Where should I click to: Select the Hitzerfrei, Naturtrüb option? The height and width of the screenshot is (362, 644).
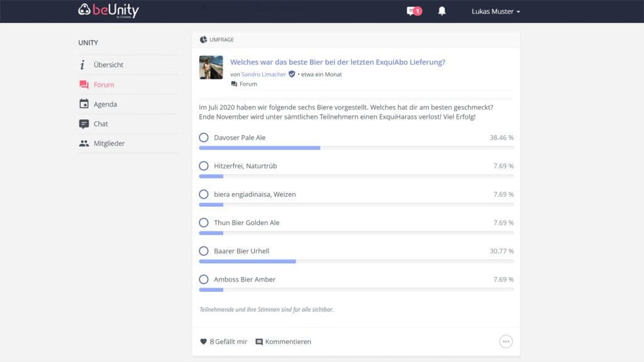click(204, 166)
